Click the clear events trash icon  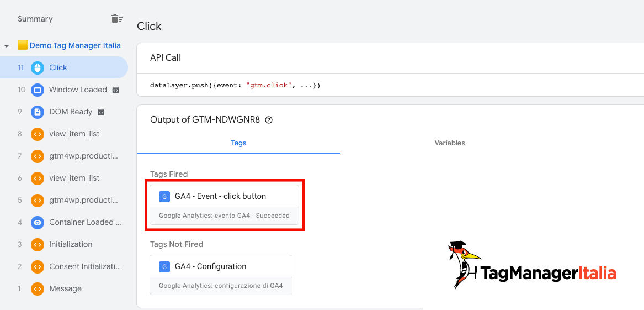pyautogui.click(x=116, y=19)
